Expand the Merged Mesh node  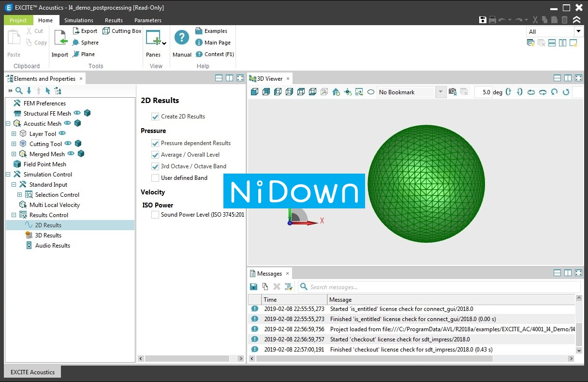click(14, 154)
